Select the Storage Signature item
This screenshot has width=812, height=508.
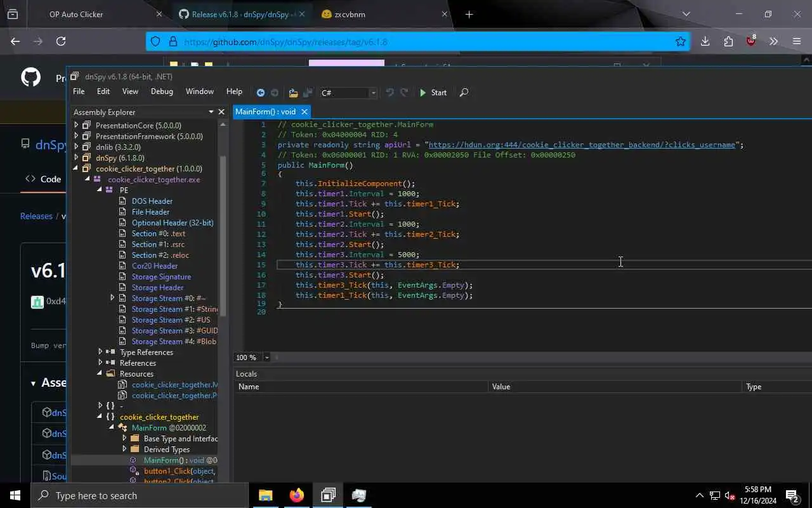click(161, 277)
